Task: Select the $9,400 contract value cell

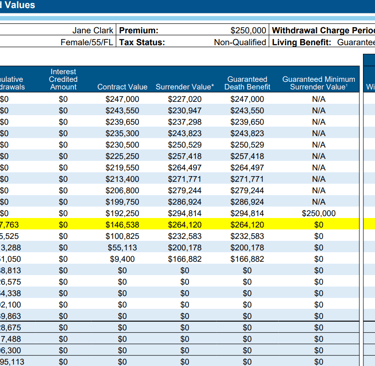Action: coord(122,259)
